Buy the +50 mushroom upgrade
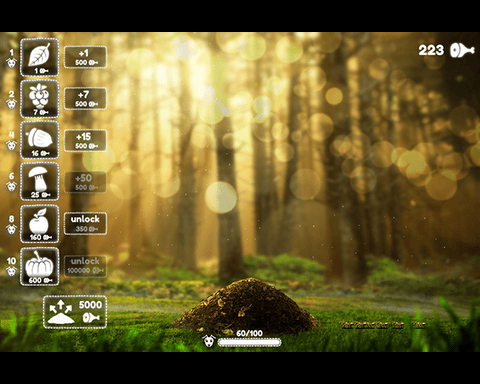This screenshot has height=384, width=480. click(85, 182)
